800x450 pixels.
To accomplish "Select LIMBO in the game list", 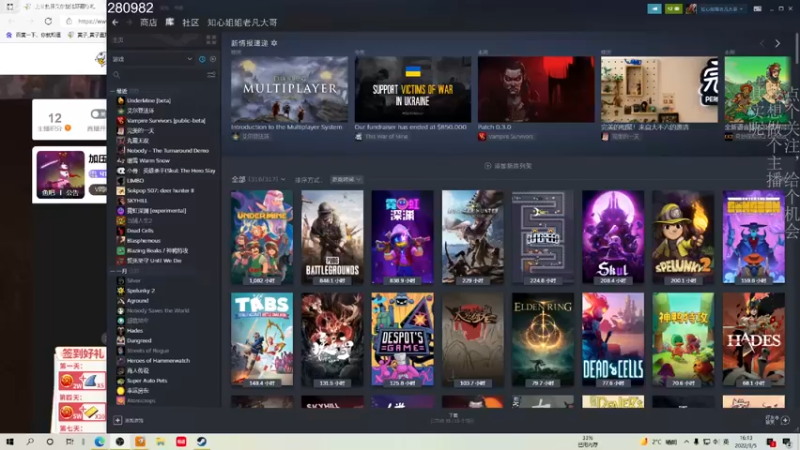I will [135, 181].
